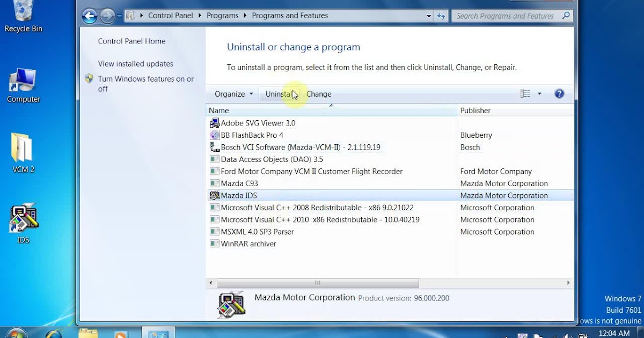The width and height of the screenshot is (644, 338).
Task: Select MSXML 4.0 SP3 Parser entry
Action: (257, 232)
